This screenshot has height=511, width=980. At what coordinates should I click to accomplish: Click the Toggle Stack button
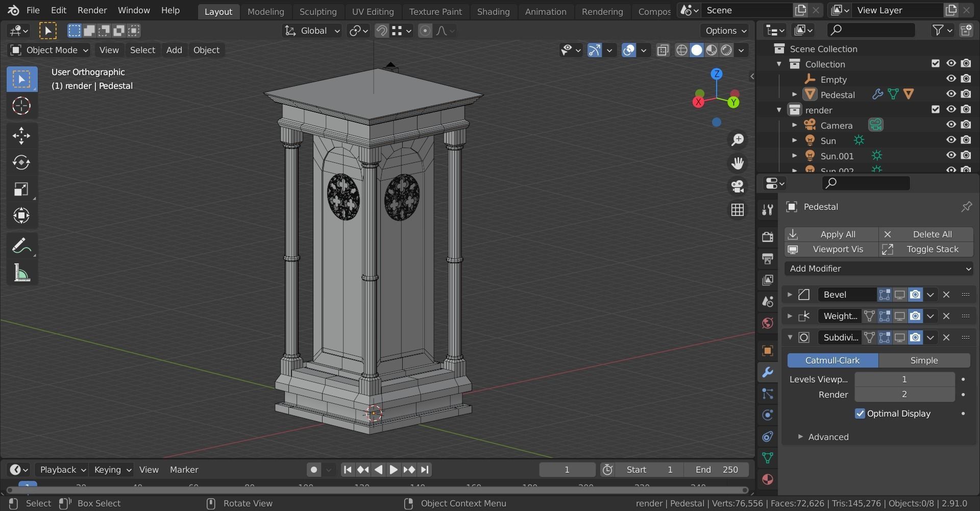coord(926,249)
